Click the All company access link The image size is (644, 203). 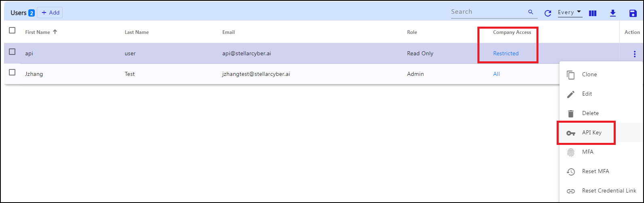[x=496, y=74]
